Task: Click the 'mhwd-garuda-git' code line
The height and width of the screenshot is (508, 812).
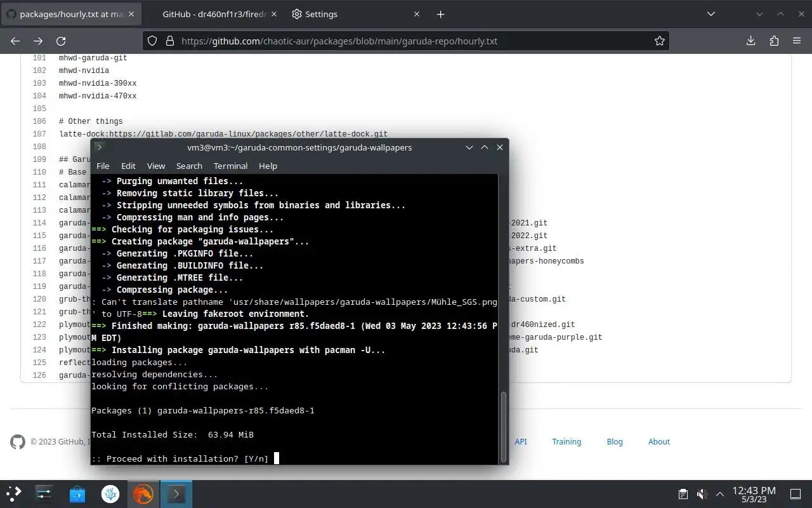Action: pos(93,58)
